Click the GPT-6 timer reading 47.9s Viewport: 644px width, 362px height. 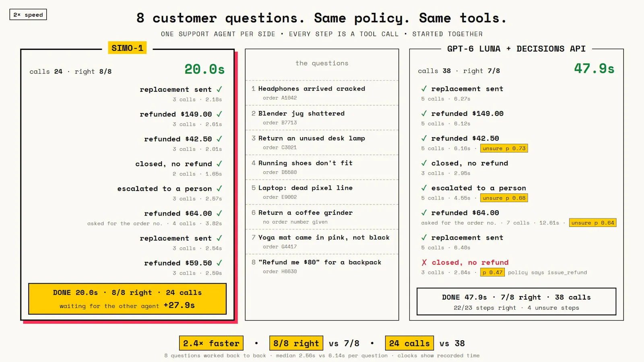(x=594, y=68)
